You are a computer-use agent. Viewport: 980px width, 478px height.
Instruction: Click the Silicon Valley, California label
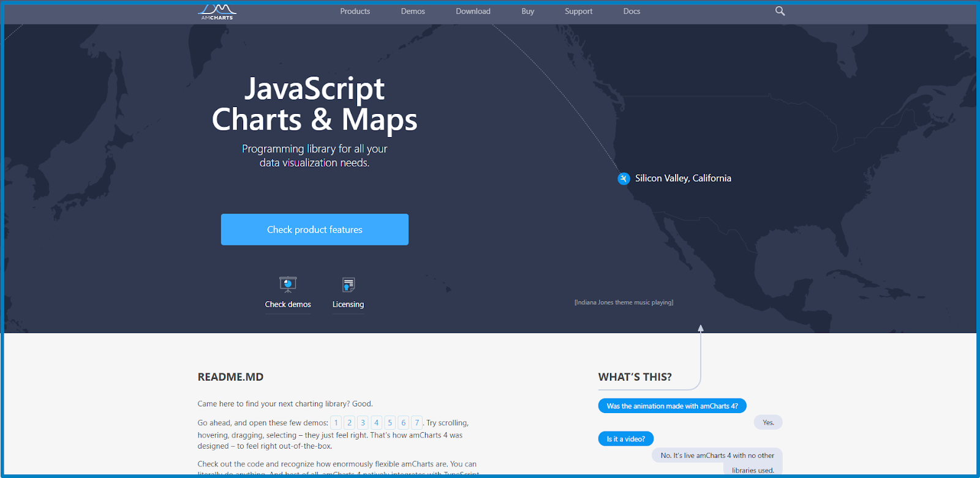coord(683,178)
